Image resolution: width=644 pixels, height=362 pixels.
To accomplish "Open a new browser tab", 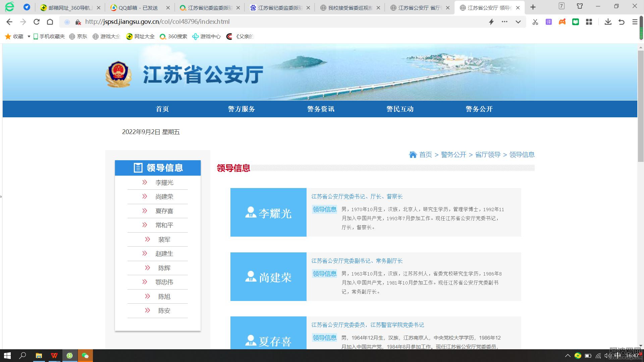I will 533,7.
